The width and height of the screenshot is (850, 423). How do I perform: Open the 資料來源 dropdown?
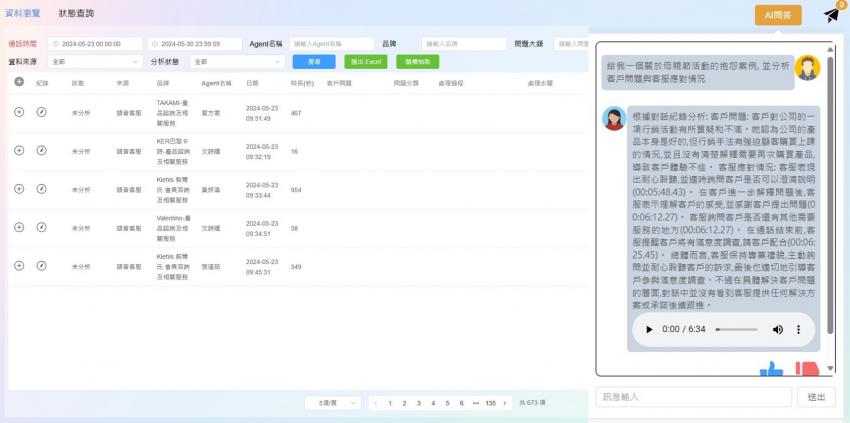(x=95, y=62)
